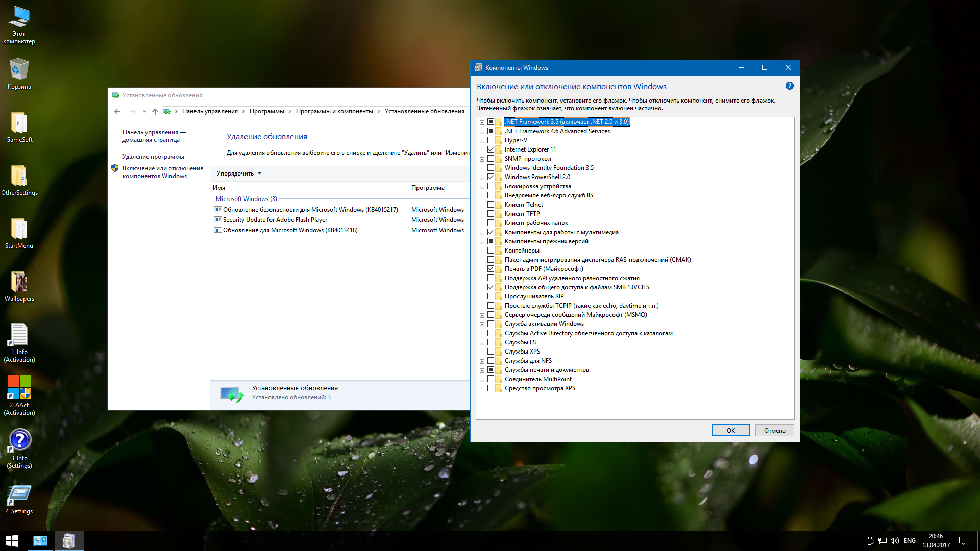Image resolution: width=980 pixels, height=551 pixels.
Task: Collapse the Microsoft Windows (3) group header
Action: (x=246, y=199)
